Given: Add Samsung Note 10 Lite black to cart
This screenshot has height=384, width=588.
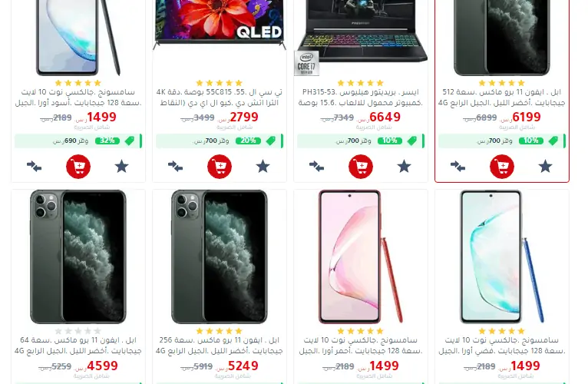Looking at the screenshot, I should pyautogui.click(x=78, y=167).
